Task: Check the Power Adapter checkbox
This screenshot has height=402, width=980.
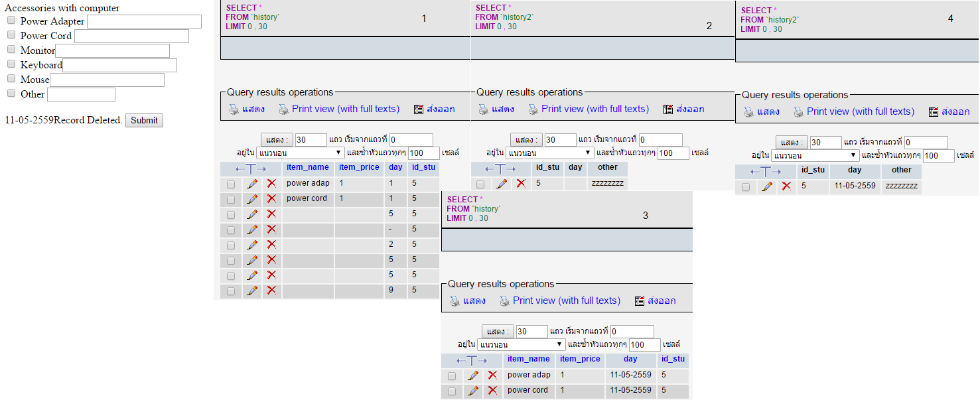Action: coord(11,21)
